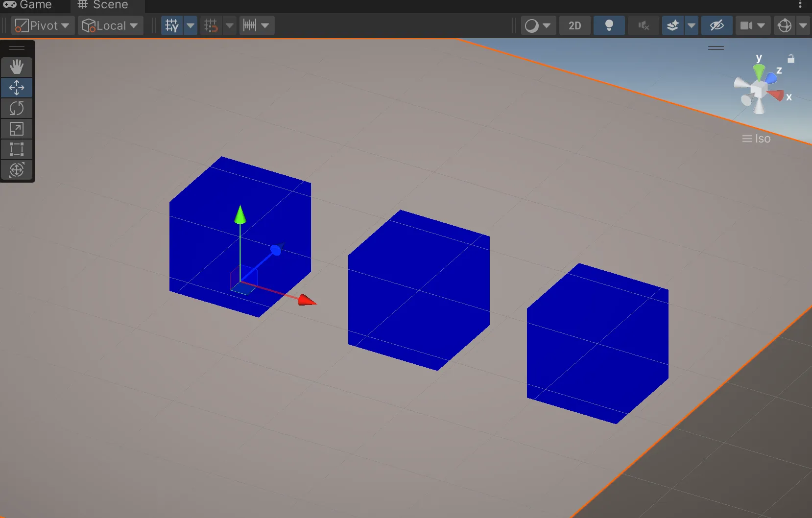Select the Hand (View) tool

pos(17,67)
